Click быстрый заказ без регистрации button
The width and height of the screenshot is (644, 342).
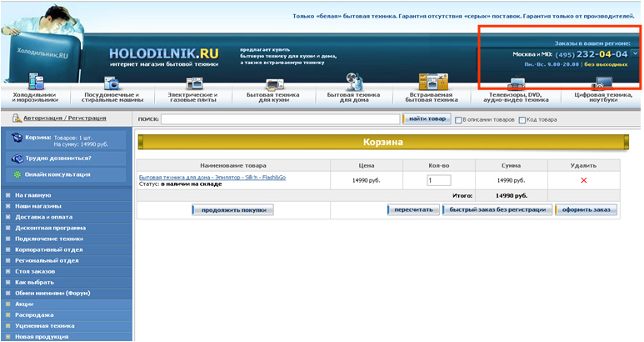(497, 209)
